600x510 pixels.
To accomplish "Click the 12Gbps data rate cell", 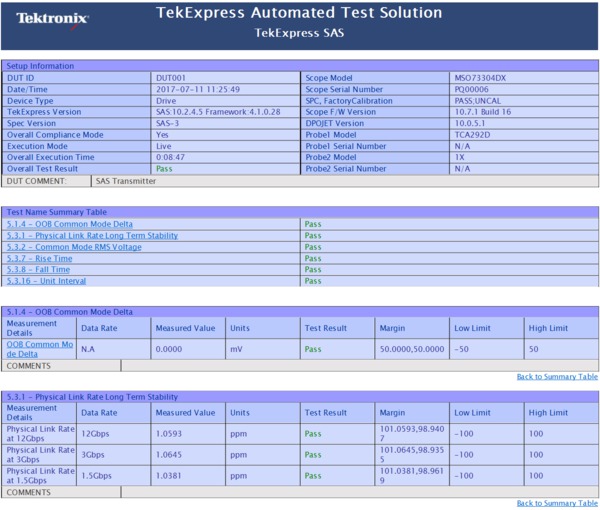I will click(113, 434).
